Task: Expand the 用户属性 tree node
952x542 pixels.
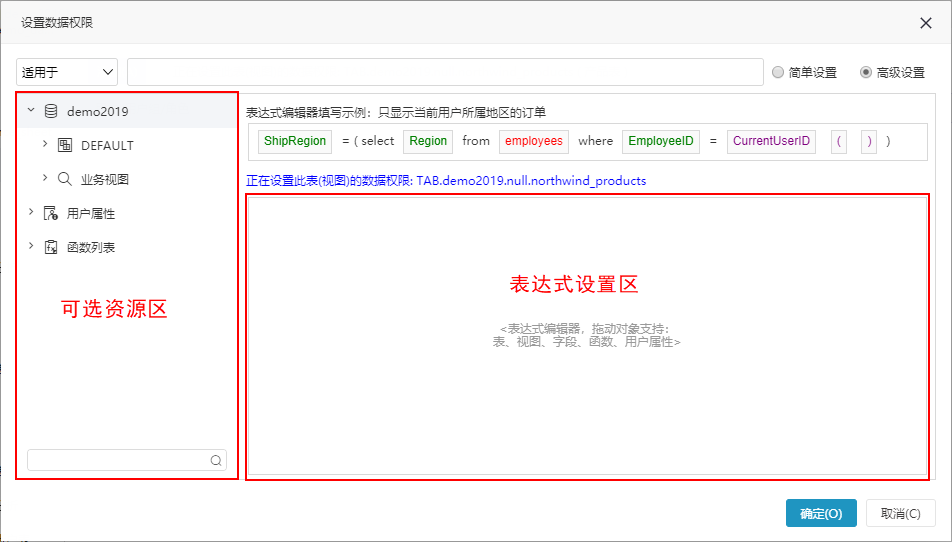Action: pyautogui.click(x=31, y=212)
